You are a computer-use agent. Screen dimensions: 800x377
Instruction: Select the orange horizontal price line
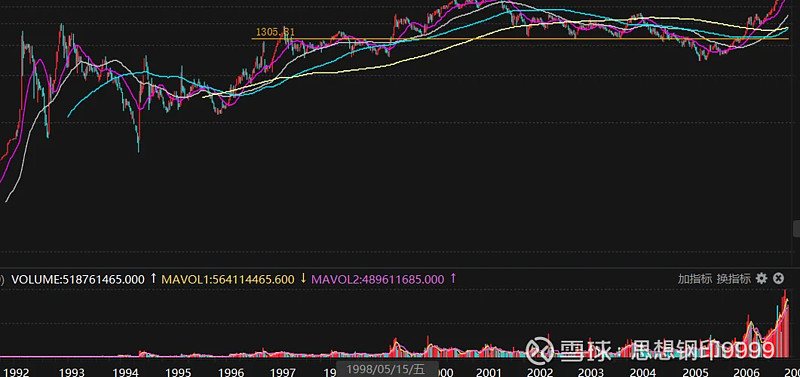(520, 39)
